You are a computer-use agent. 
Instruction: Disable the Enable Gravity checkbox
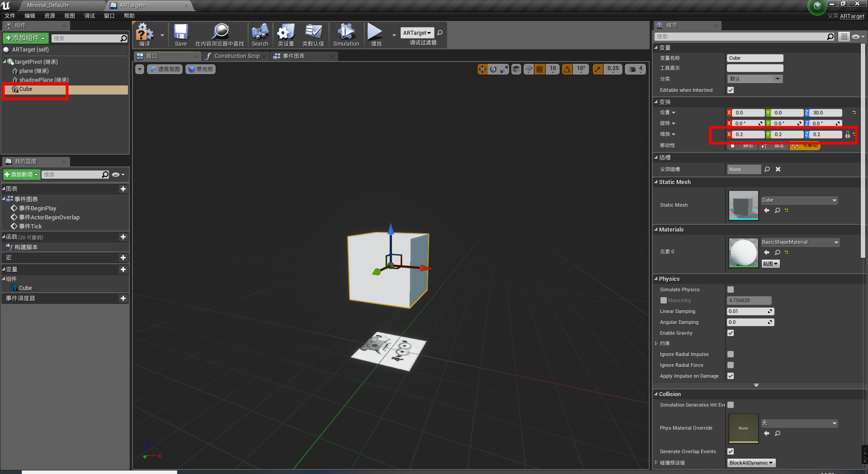(731, 333)
